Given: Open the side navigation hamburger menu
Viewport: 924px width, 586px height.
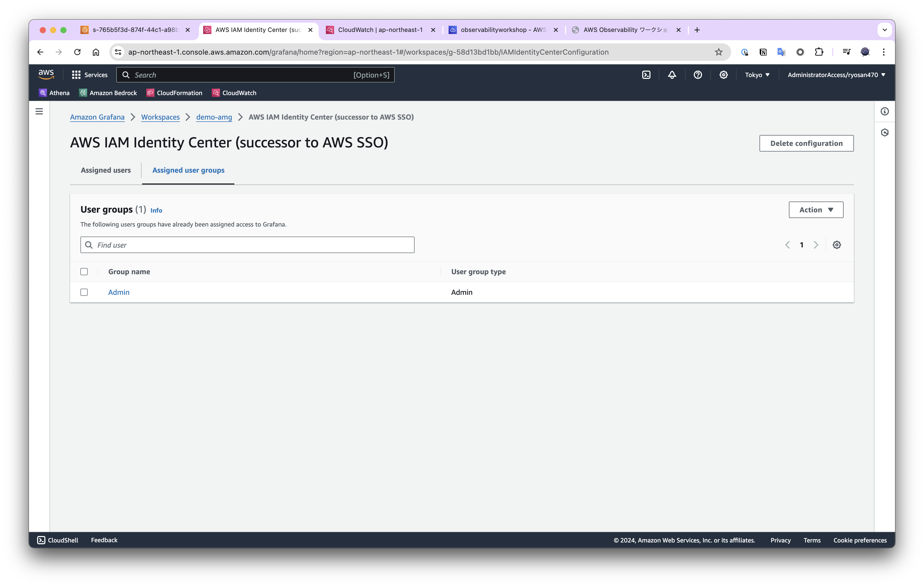Looking at the screenshot, I should tap(39, 112).
